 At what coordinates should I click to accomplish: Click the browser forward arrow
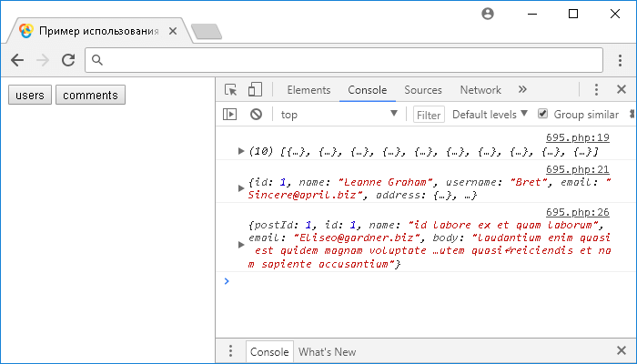pos(43,60)
